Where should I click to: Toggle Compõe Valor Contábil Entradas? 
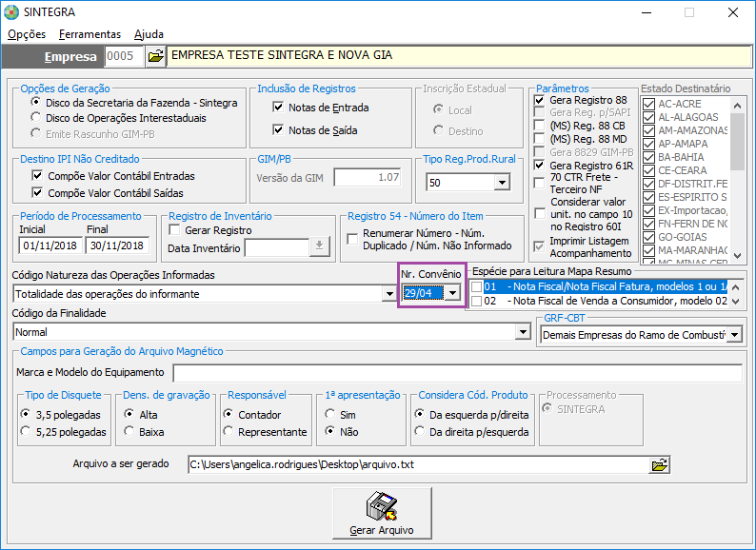(37, 175)
